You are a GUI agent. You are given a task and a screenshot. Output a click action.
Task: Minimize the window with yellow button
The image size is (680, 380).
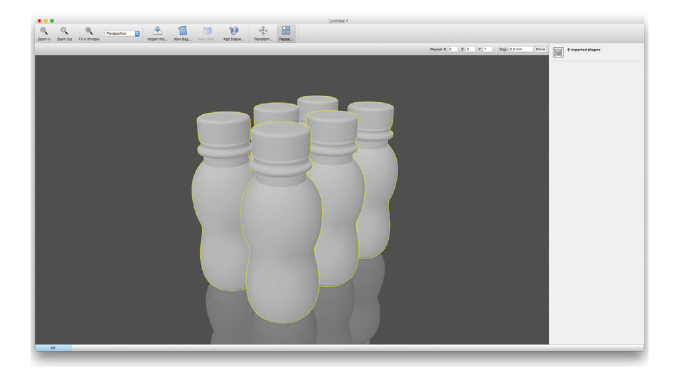(46, 21)
